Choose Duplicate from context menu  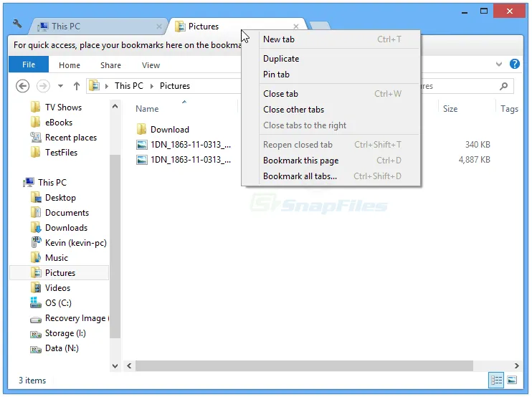coord(331,59)
